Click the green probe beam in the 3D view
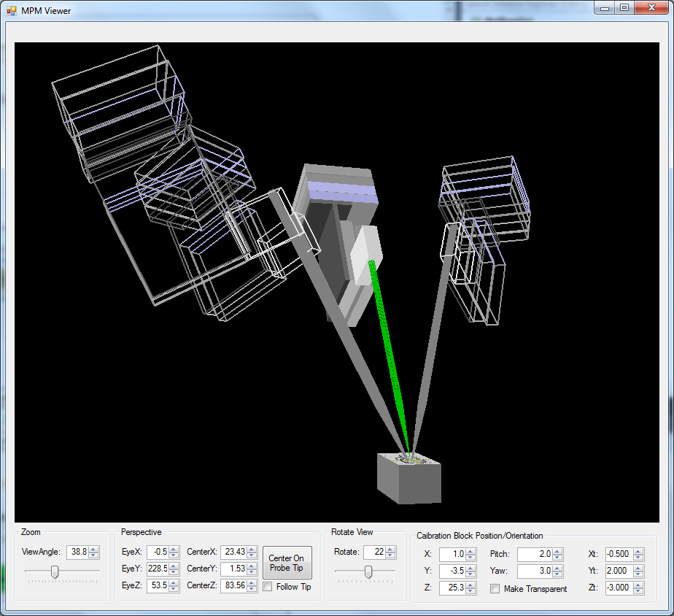The height and width of the screenshot is (616, 674). pos(389,357)
